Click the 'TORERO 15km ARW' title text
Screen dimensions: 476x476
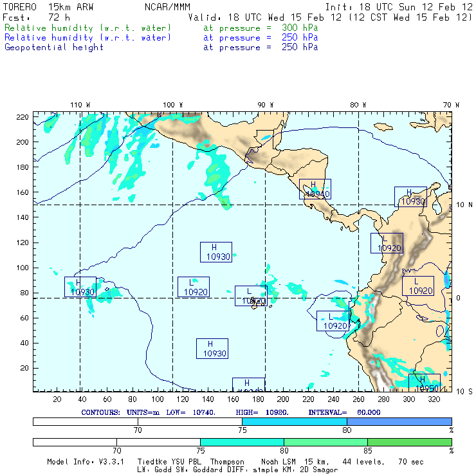(x=48, y=7)
